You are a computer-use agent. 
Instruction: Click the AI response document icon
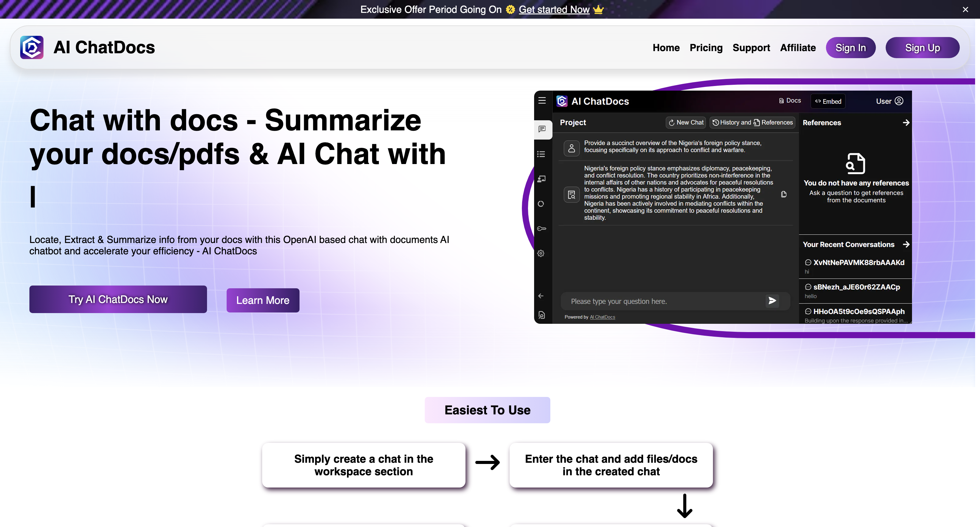571,195
